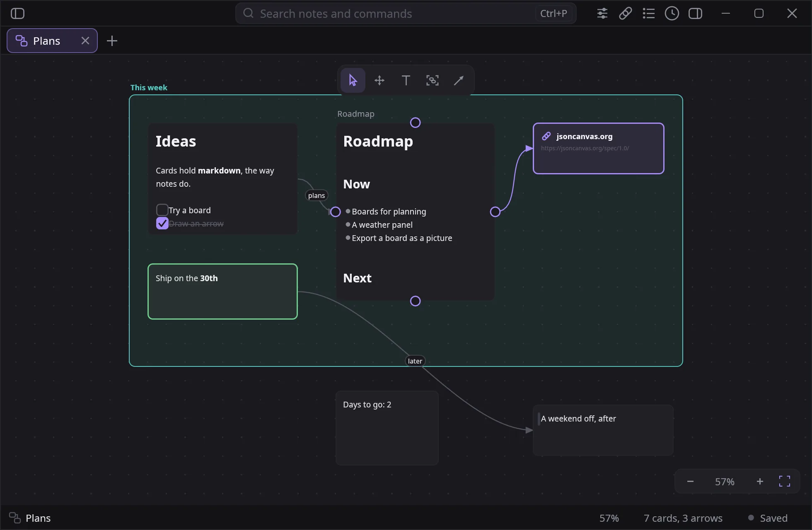The image size is (812, 530).
Task: Click the 57% value in status bar
Action: 609,518
